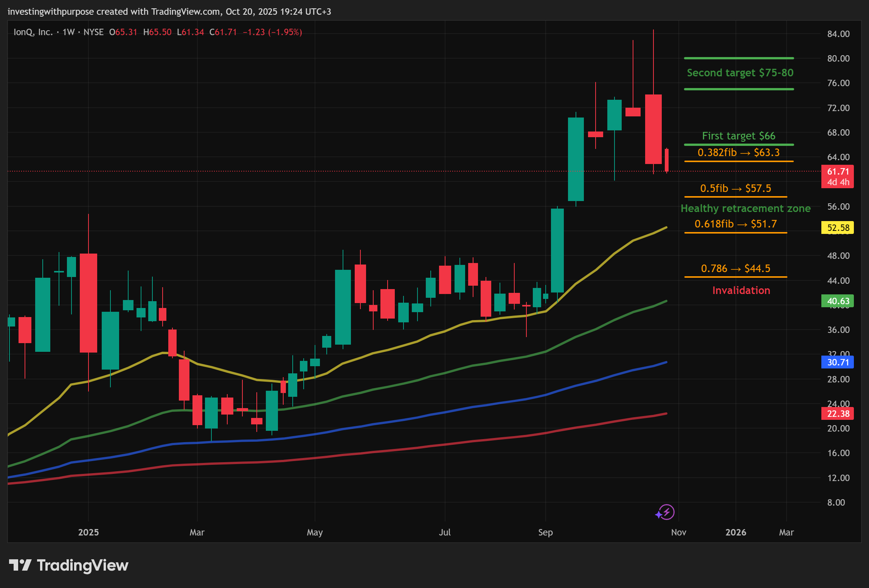Select the 0.618fib $51.7 annotation
This screenshot has height=588, width=869.
(x=735, y=224)
